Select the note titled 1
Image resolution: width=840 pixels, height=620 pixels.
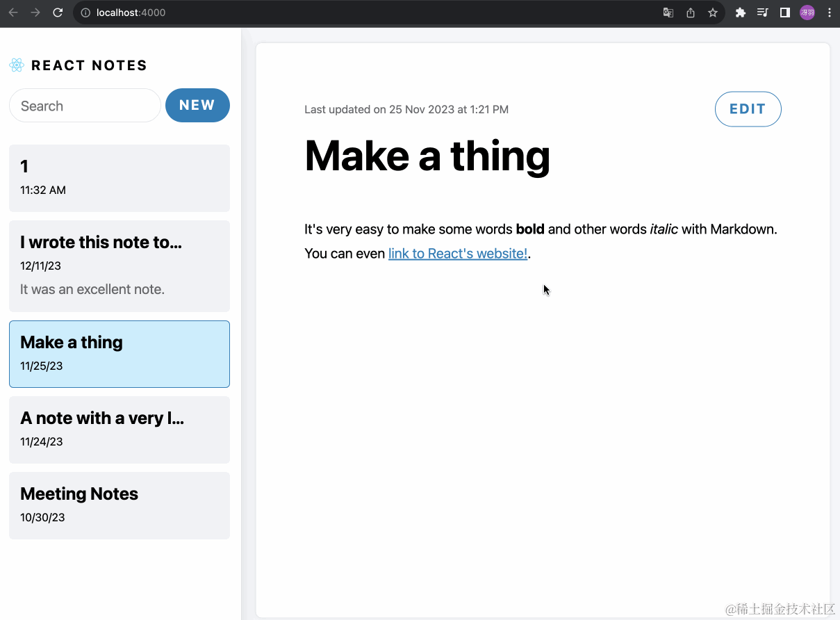119,177
